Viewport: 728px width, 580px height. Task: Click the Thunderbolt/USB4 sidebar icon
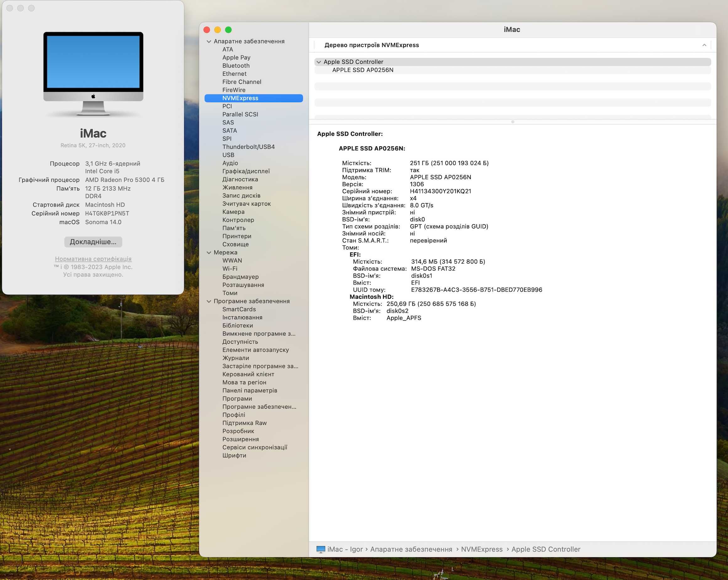[x=249, y=146]
